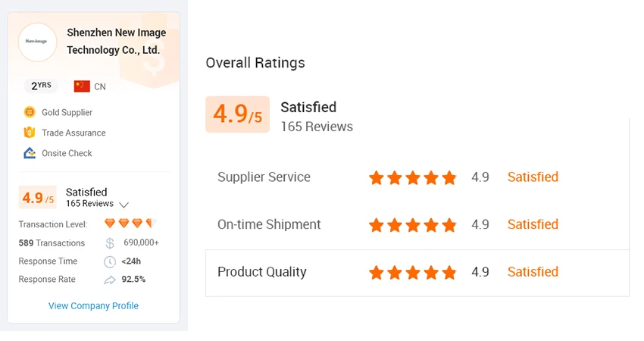Click the Product Quality star rating
This screenshot has width=644, height=341.
pos(412,273)
